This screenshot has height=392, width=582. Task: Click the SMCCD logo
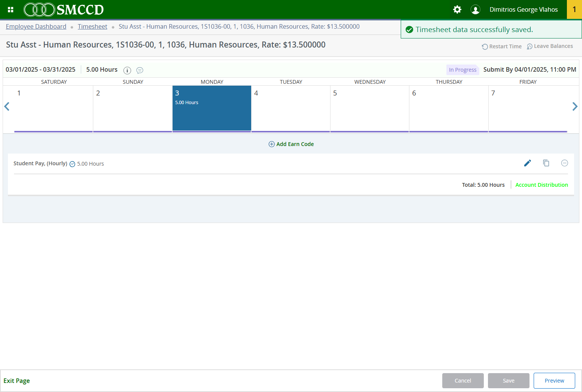[64, 9]
